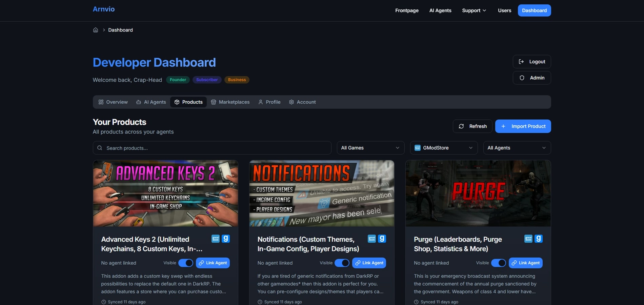644x305 pixels.
Task: Click the clock icon under Notifications card
Action: click(260, 302)
